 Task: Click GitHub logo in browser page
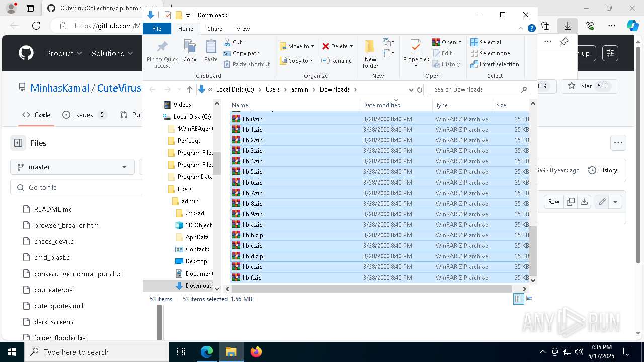tap(26, 53)
